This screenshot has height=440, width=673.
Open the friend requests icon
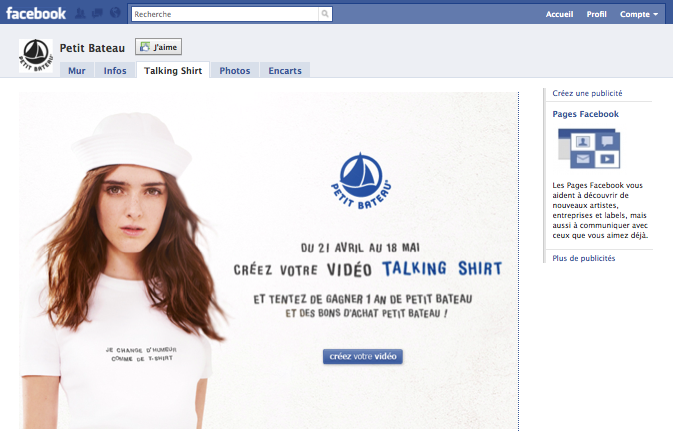coord(80,13)
